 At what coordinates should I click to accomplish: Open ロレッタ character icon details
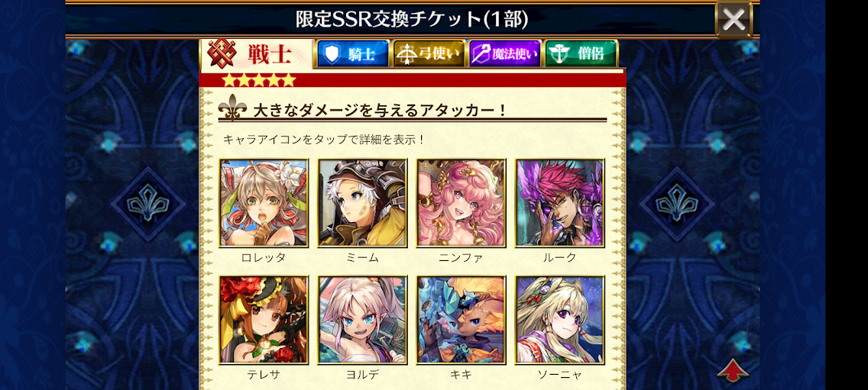pyautogui.click(x=264, y=202)
